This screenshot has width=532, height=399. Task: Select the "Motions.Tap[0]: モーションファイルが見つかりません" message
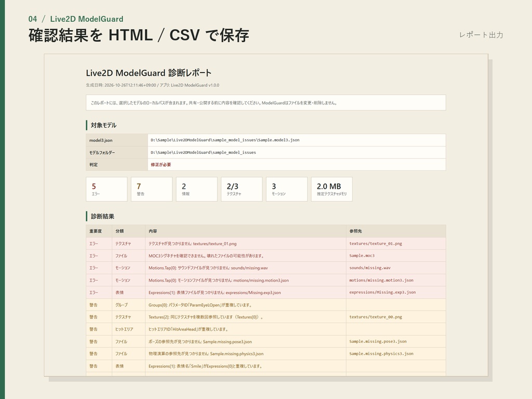219,280
